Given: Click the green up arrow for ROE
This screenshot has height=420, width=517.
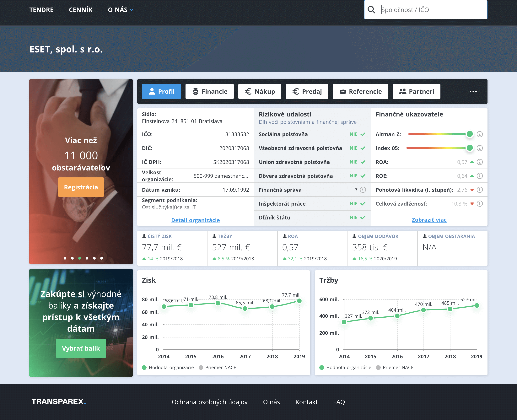Looking at the screenshot, I should coord(472,176).
